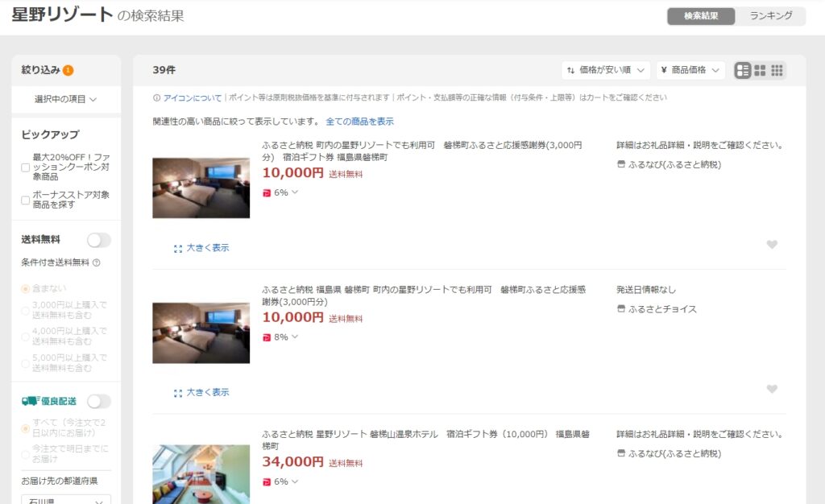Toggle the 優良配送 switch
This screenshot has height=504, width=825.
click(99, 402)
